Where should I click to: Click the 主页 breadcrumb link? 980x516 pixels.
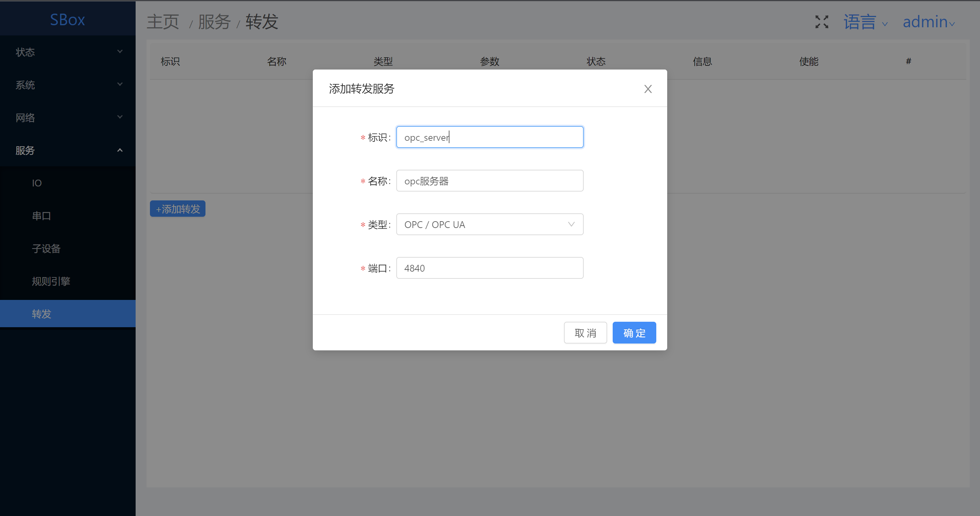(x=163, y=22)
